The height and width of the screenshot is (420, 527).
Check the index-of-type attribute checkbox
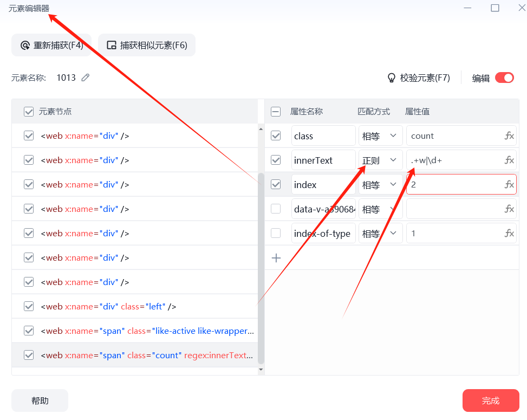[276, 234]
